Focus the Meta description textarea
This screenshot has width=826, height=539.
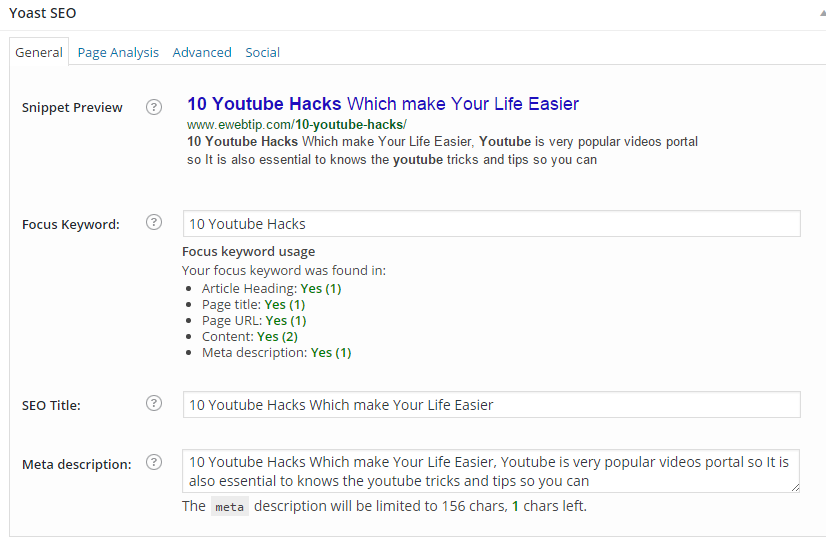(x=491, y=471)
